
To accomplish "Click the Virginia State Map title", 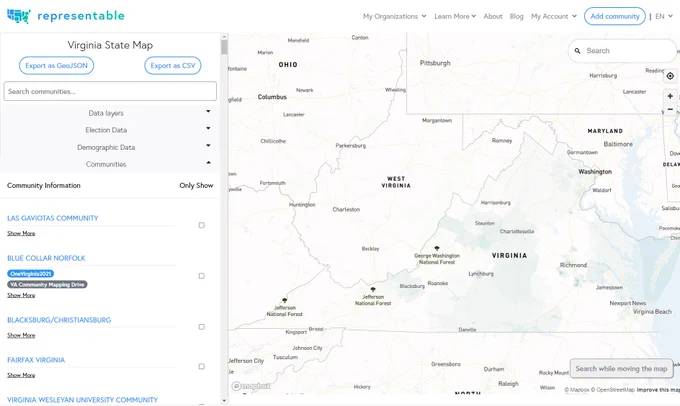I will pos(110,45).
